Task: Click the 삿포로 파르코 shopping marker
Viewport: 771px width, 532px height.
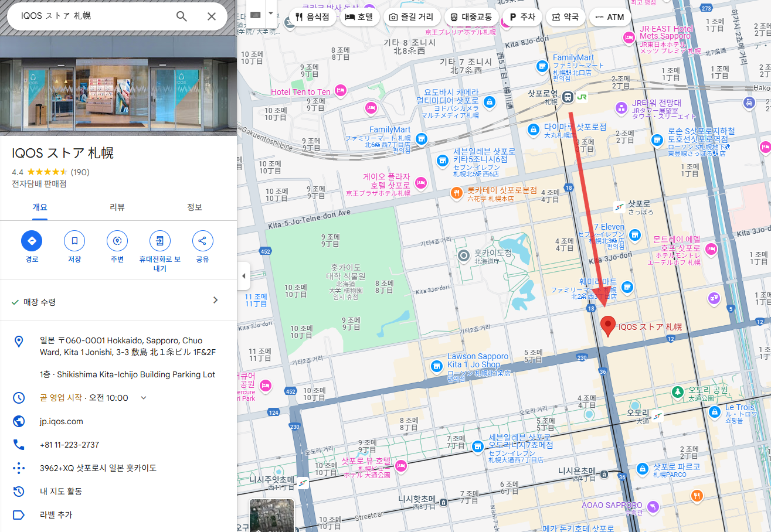Action: click(x=643, y=468)
